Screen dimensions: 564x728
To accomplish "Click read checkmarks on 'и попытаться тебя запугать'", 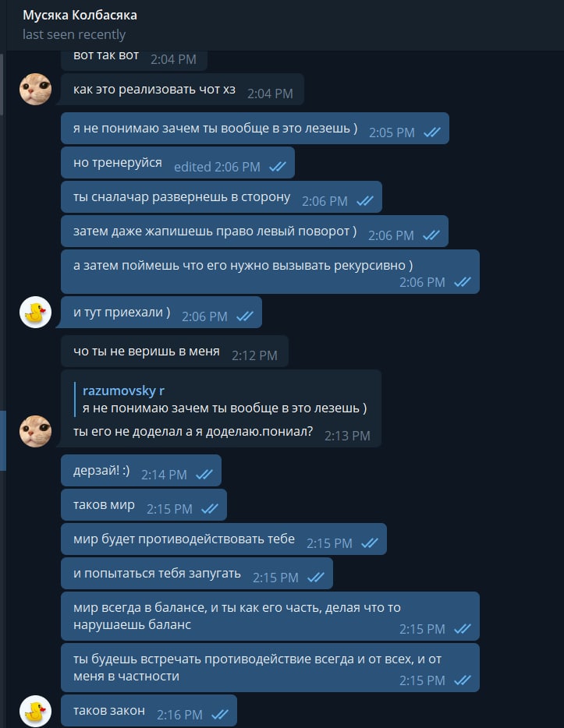I will tap(316, 578).
